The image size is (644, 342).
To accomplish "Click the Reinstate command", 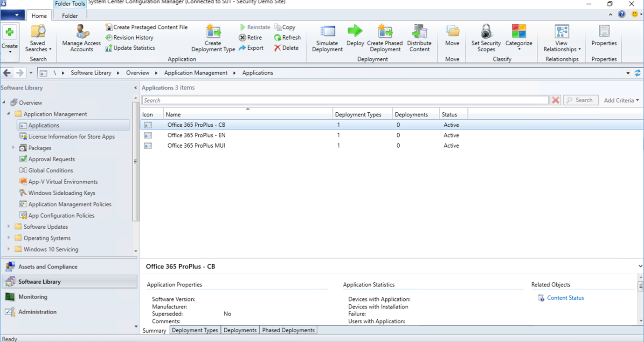I will 255,27.
